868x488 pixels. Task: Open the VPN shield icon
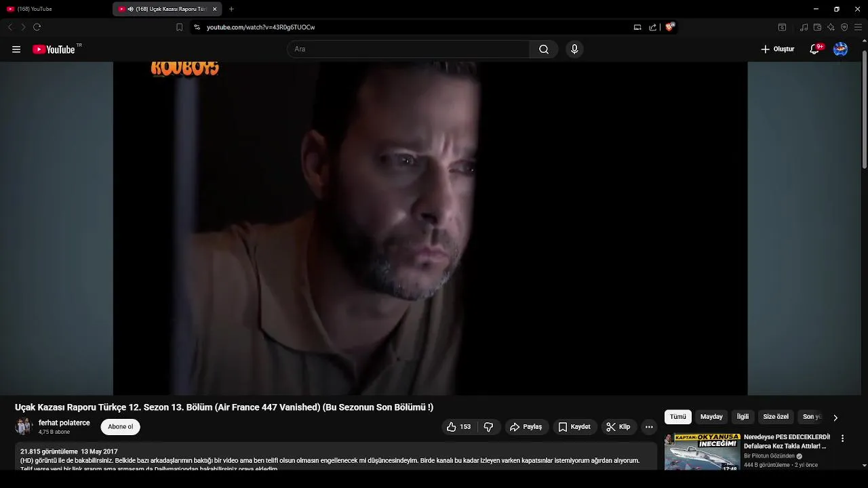[x=844, y=27]
